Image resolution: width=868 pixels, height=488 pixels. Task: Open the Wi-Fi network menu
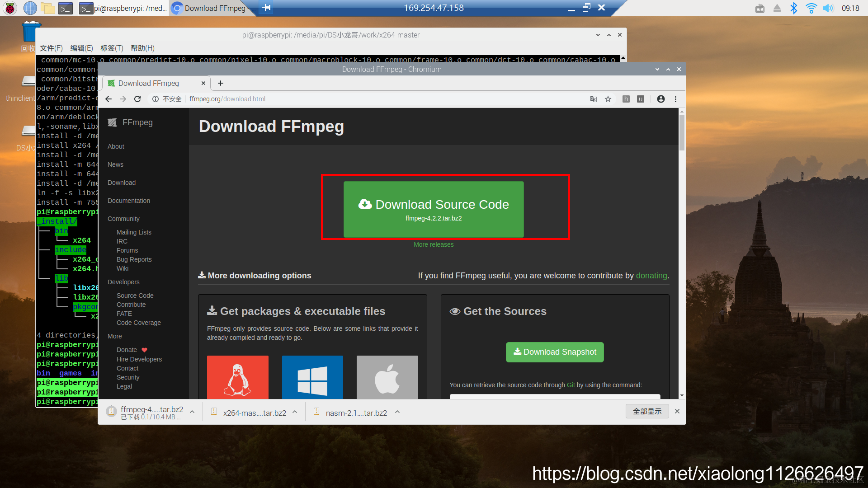(811, 8)
